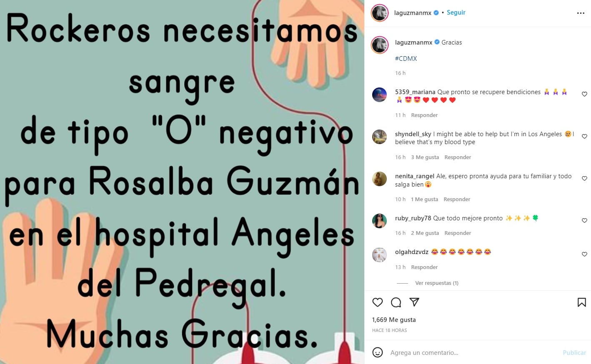Open laguzmanmx header profile picture
591x364 pixels.
pyautogui.click(x=380, y=13)
